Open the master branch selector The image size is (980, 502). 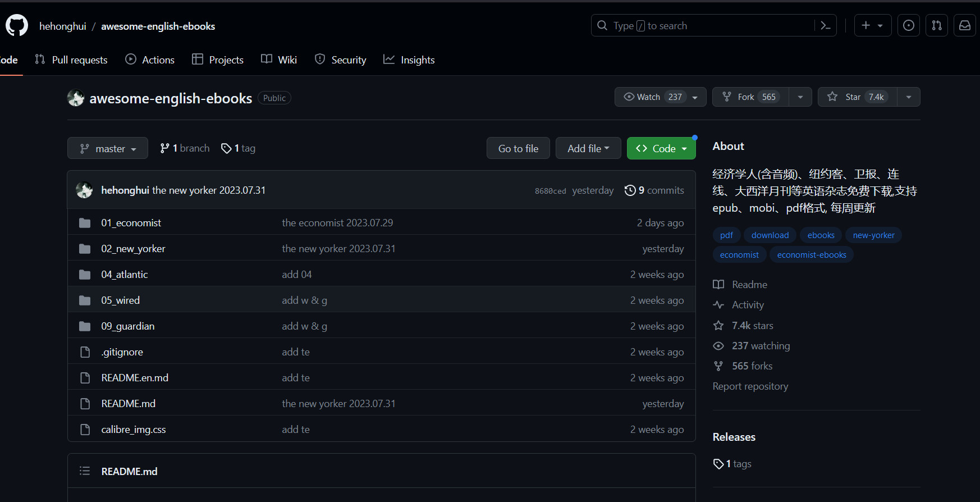[x=108, y=148]
